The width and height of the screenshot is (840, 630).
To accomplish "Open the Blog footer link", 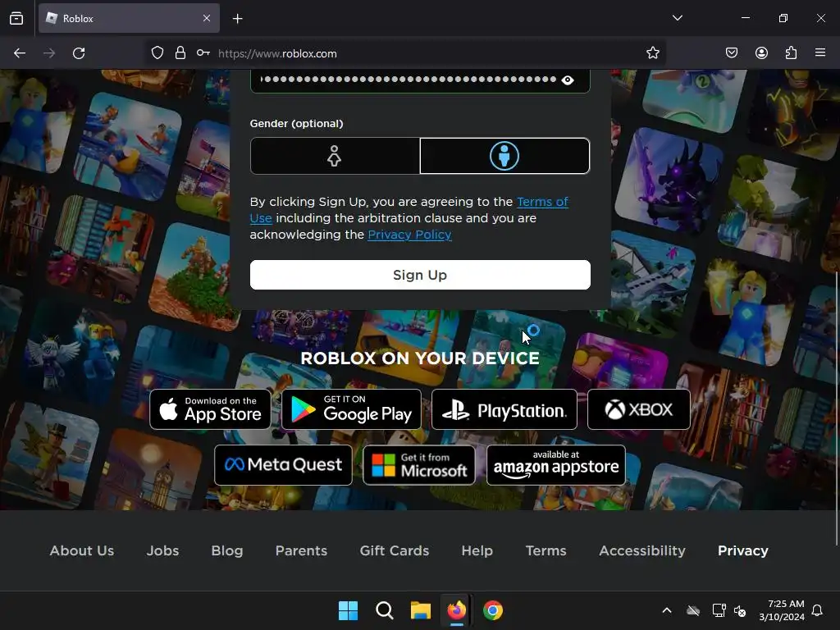I will coord(227,550).
